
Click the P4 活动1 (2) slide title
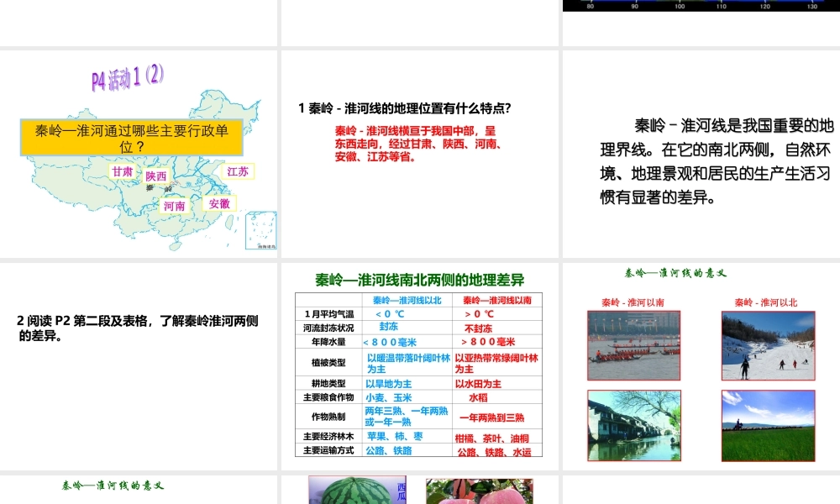click(x=128, y=77)
